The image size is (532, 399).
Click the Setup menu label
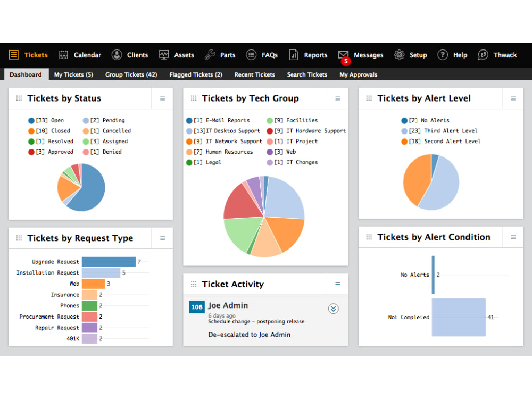418,55
